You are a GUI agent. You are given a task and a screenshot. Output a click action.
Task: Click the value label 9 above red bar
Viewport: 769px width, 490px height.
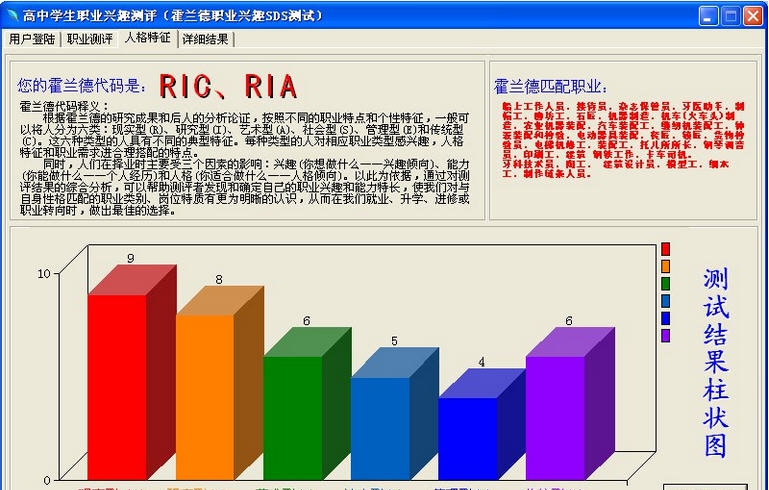tap(130, 258)
